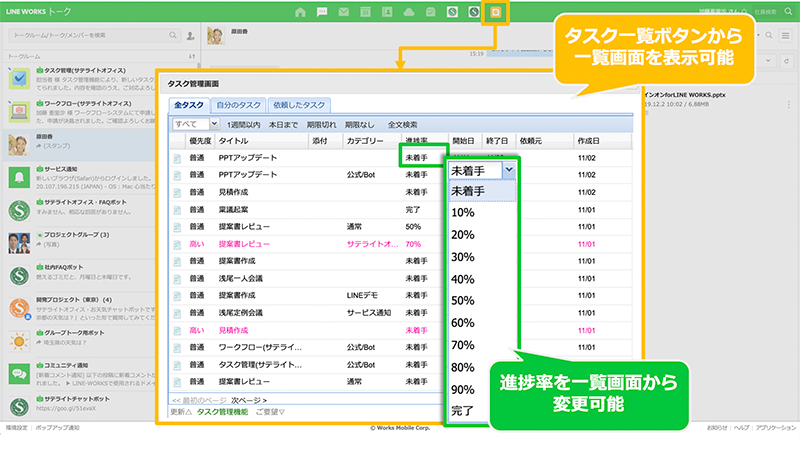
Task: Expand the すべて filter dropdown
Action: click(195, 124)
